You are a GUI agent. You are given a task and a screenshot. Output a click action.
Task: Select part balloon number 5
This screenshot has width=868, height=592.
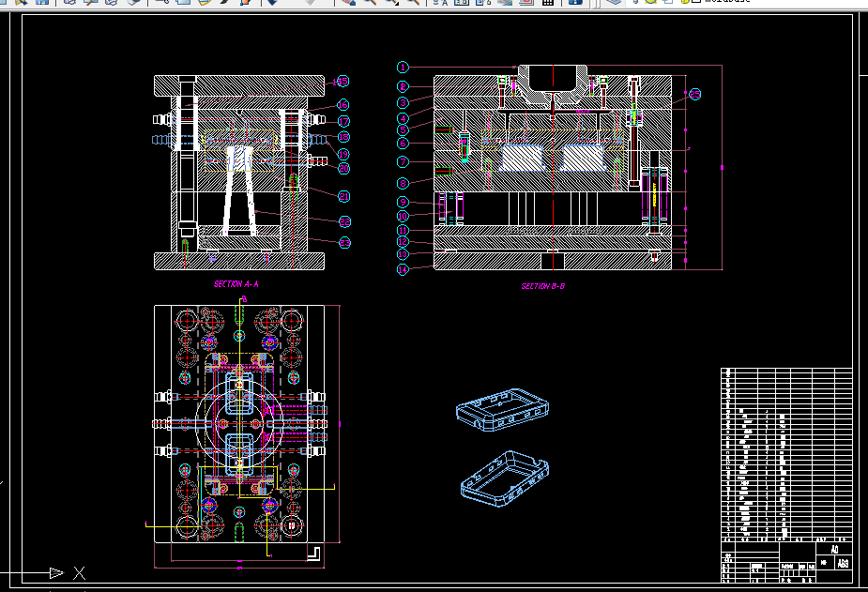[x=403, y=130]
